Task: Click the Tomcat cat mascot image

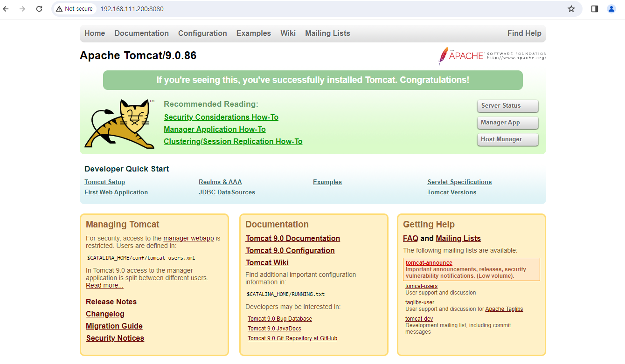Action: click(x=120, y=124)
